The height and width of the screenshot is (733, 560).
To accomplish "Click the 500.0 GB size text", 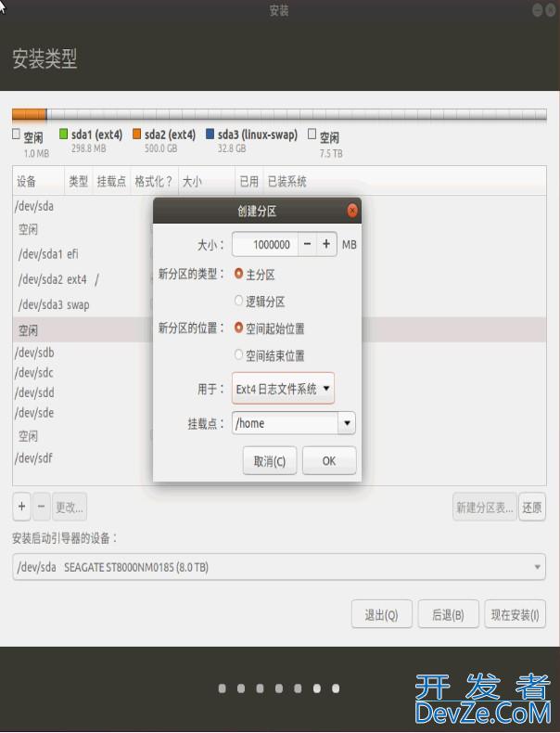I will coord(160,148).
